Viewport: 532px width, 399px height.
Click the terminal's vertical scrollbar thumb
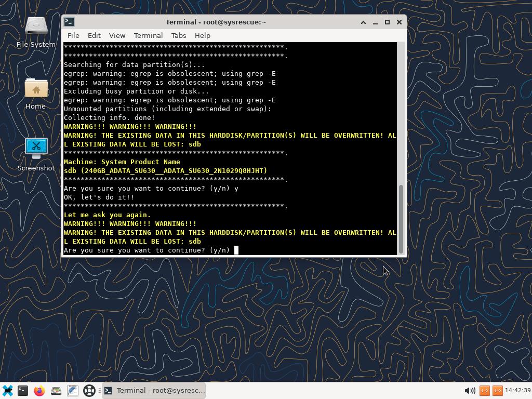401,218
